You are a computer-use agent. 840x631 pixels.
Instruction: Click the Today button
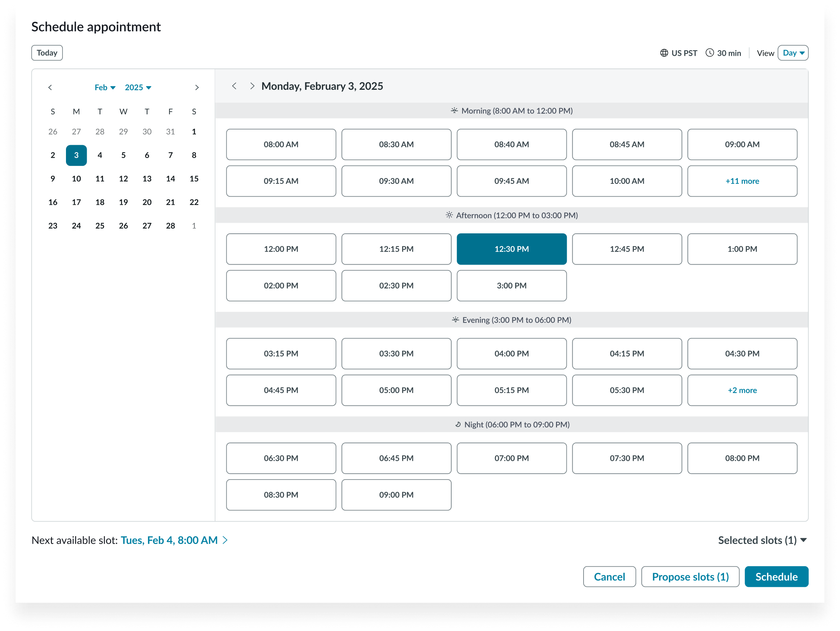(47, 53)
